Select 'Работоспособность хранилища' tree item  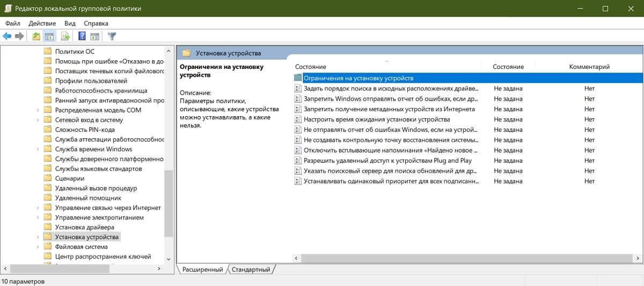101,90
